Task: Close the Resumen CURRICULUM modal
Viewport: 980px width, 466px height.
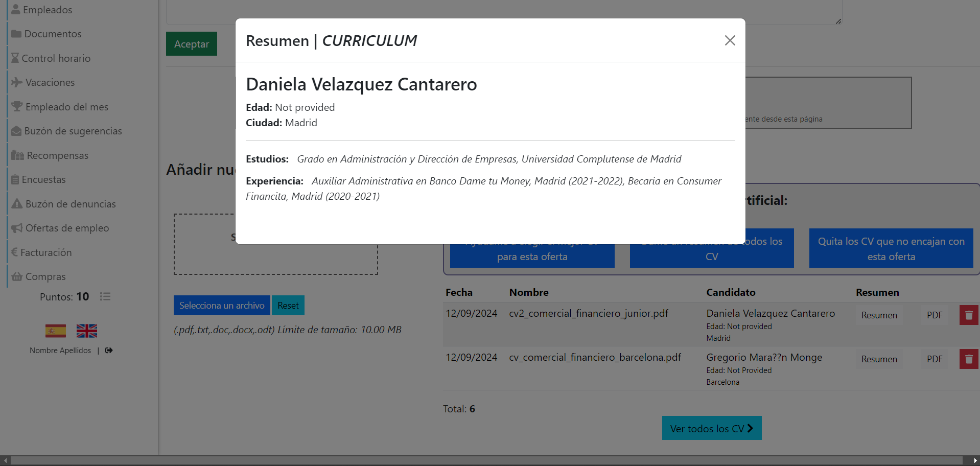Action: pos(730,40)
